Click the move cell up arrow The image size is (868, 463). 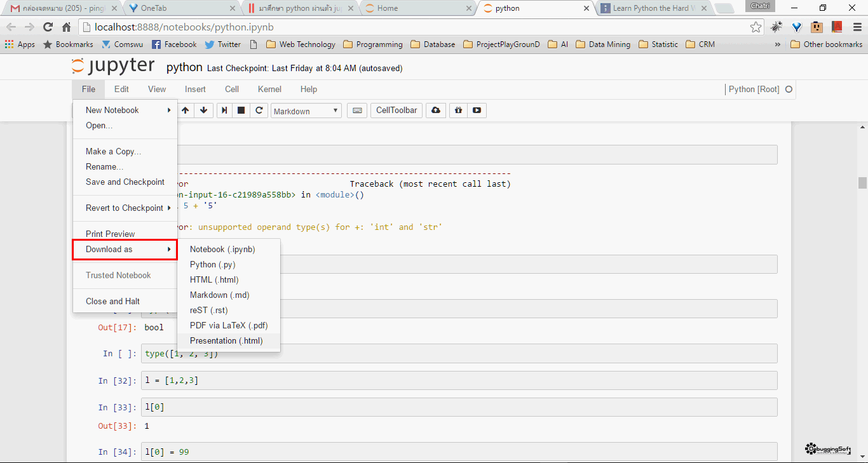[186, 111]
